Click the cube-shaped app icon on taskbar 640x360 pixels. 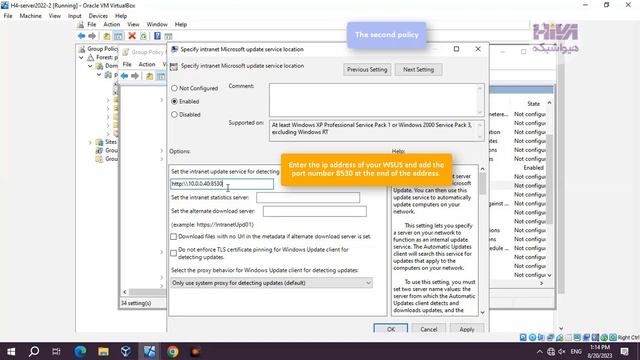pyautogui.click(x=126, y=351)
